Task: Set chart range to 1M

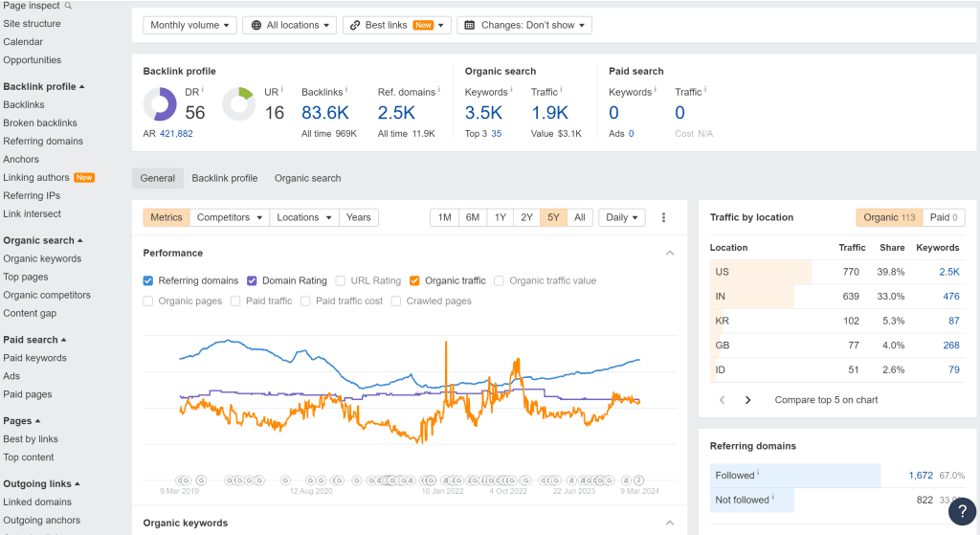Action: click(x=444, y=217)
